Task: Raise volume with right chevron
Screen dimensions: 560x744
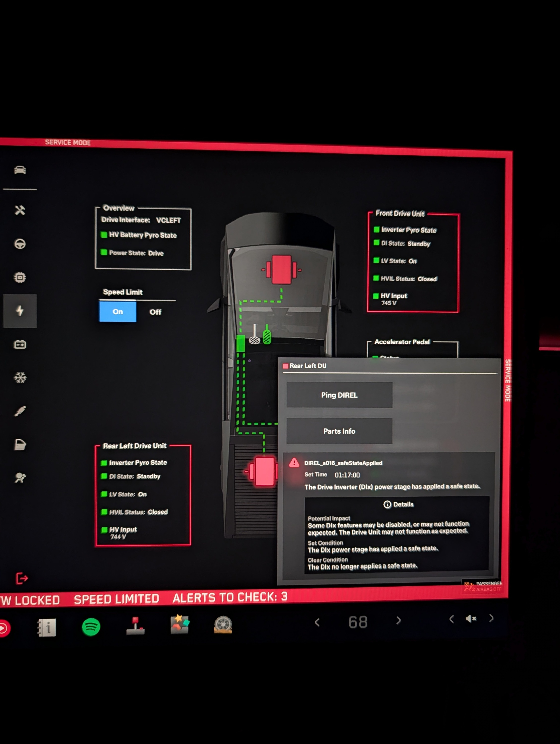Action: pos(491,618)
